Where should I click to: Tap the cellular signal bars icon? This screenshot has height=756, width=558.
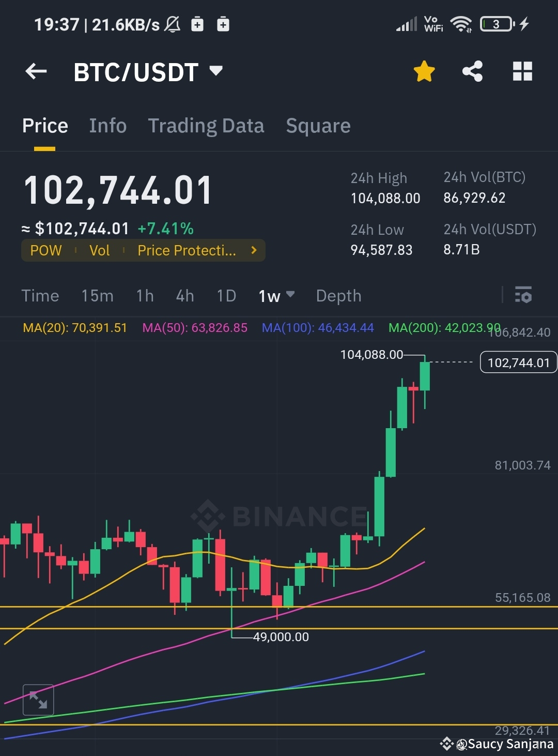(x=407, y=24)
